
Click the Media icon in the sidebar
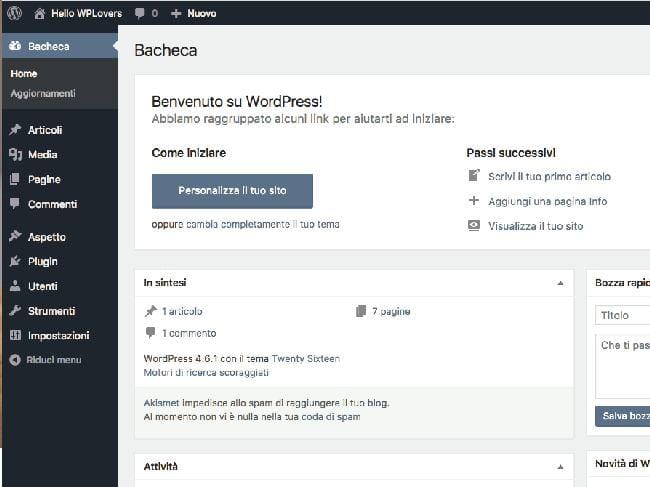(15, 155)
